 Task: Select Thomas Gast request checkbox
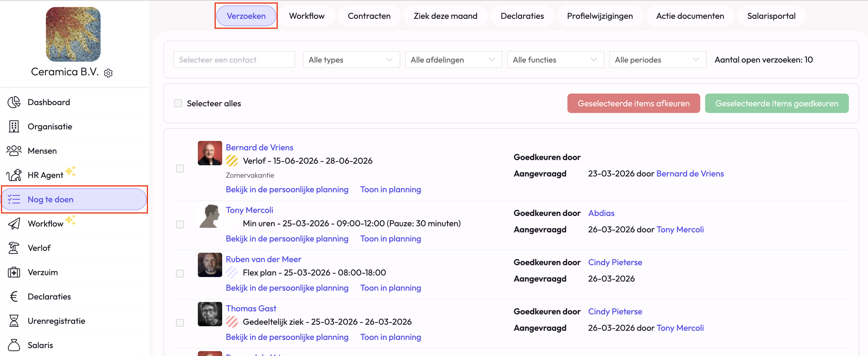point(180,323)
